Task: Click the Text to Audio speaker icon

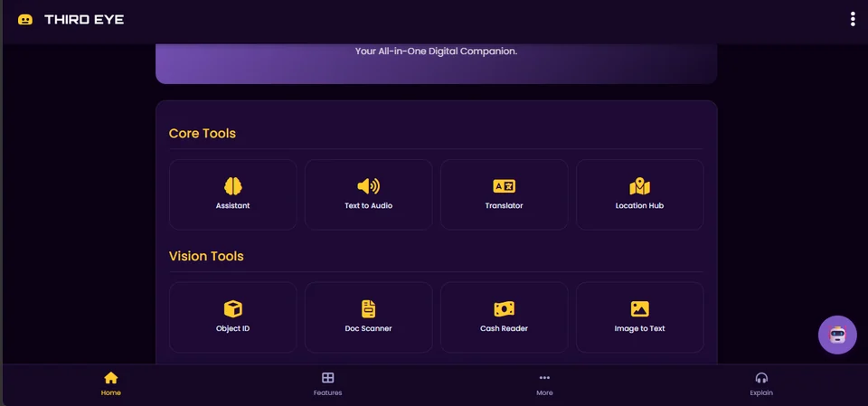Action: pyautogui.click(x=369, y=186)
